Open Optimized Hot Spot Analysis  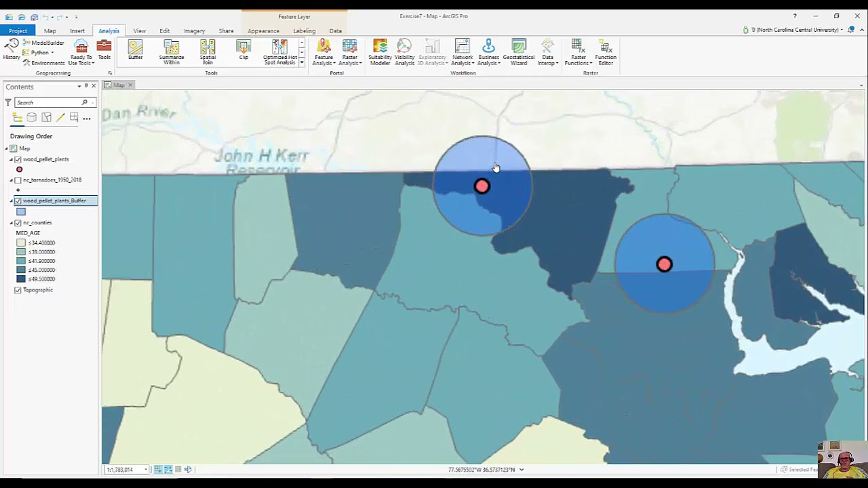[x=279, y=52]
